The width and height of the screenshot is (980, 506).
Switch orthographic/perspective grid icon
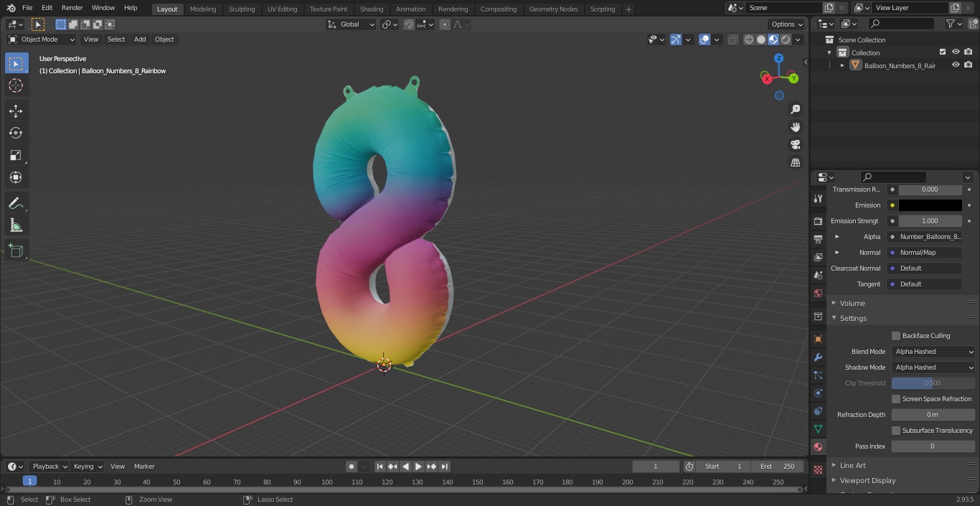click(796, 163)
